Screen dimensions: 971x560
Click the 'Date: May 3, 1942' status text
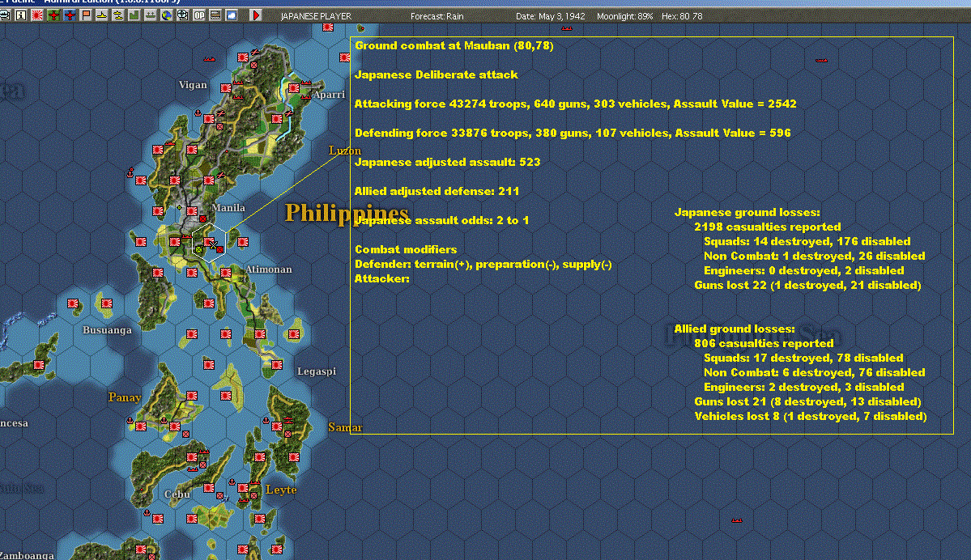(x=550, y=16)
